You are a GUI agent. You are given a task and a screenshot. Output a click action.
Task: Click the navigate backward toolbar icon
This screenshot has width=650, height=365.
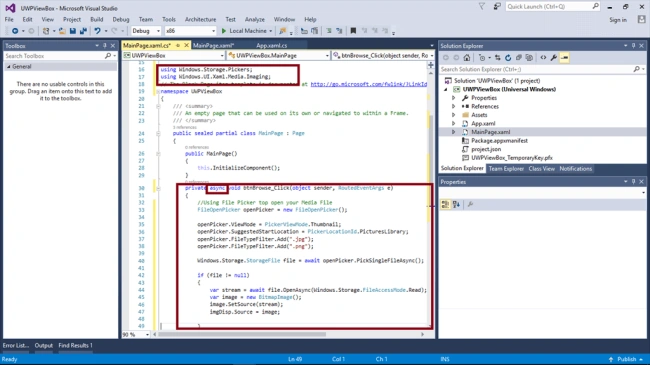(x=15, y=31)
